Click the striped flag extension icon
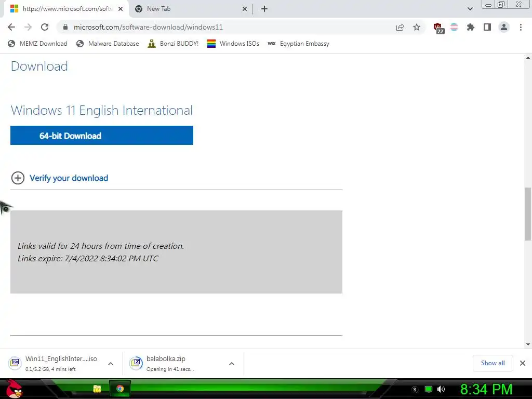This screenshot has height=399, width=532. tap(454, 27)
